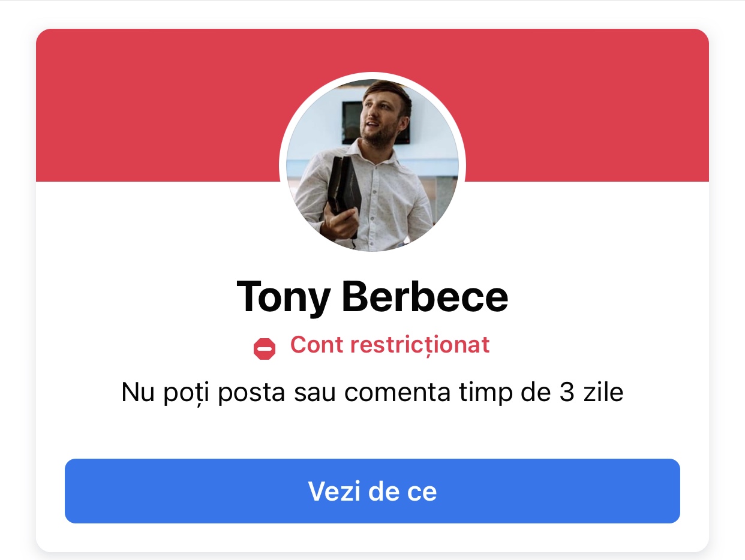Click the surname "Berbece" in the heading

click(425, 297)
